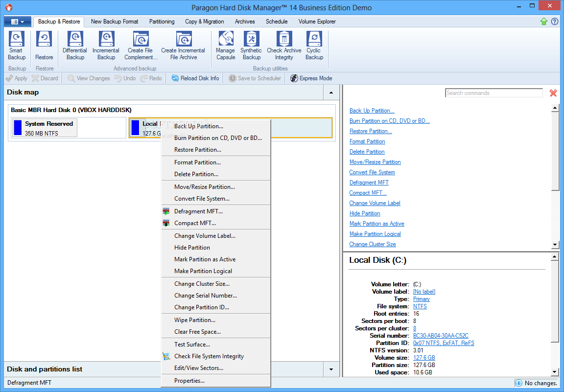Select Delete Partition in context menu
Image resolution: width=564 pixels, height=392 pixels.
click(216, 174)
